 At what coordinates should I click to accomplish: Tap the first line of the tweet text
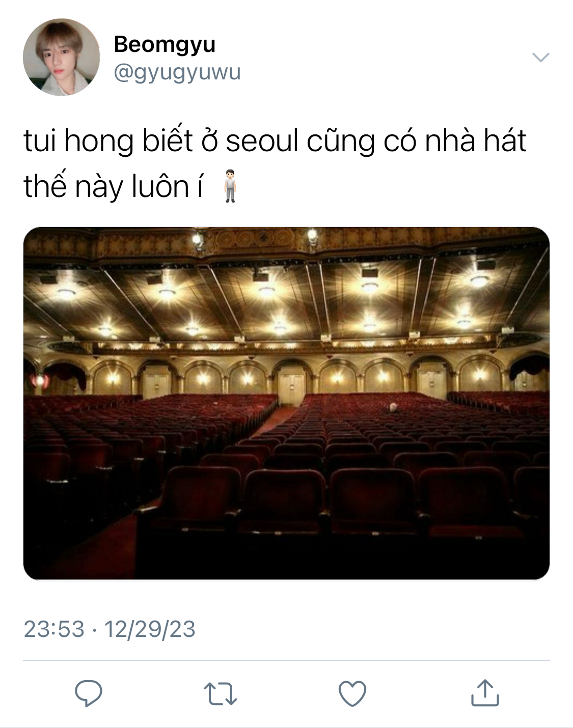click(x=275, y=141)
